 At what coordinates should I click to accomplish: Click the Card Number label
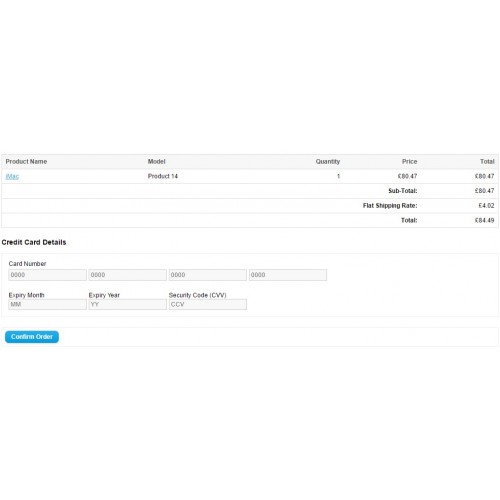(x=27, y=264)
